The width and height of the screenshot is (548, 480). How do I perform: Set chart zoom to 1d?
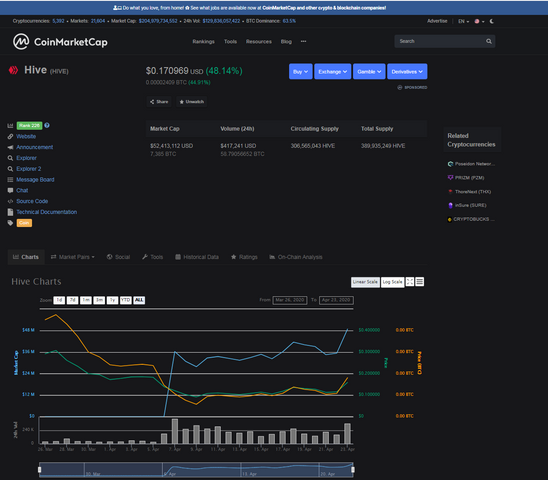59,300
